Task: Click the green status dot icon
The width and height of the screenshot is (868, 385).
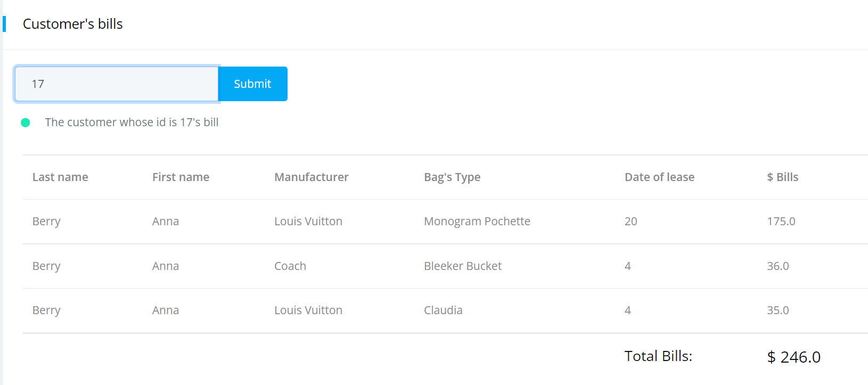Action: point(25,122)
